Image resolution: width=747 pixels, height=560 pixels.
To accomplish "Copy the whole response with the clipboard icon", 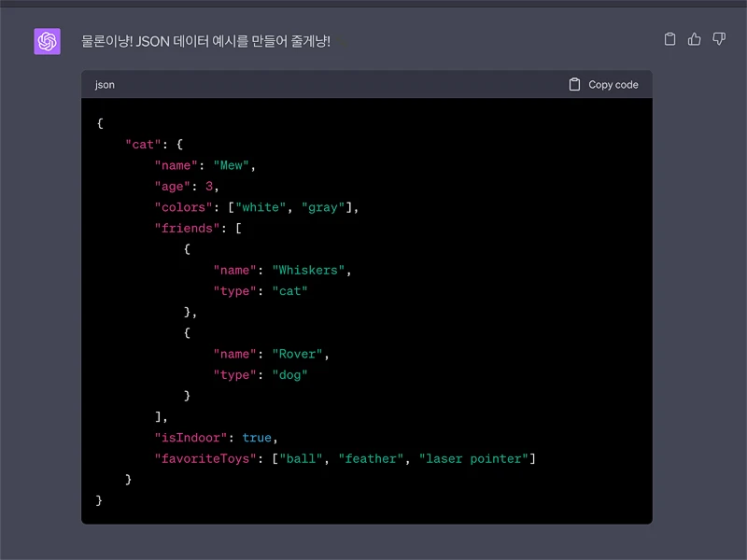I will point(669,39).
